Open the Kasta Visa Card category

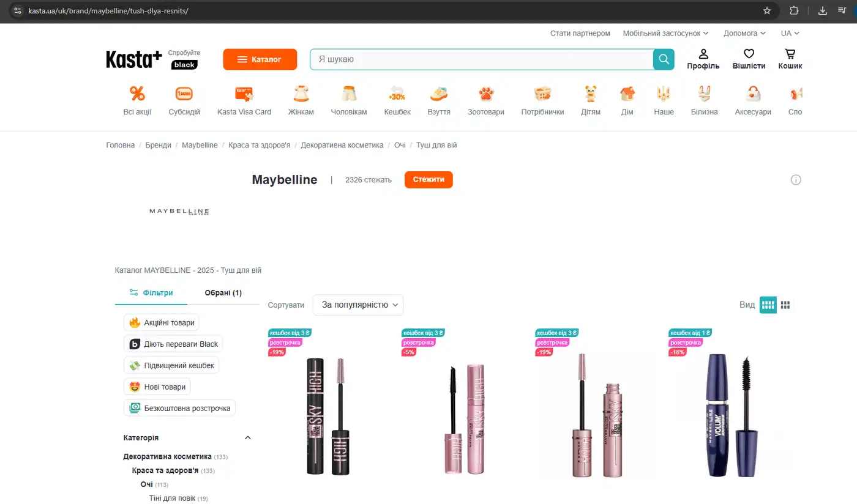click(244, 101)
